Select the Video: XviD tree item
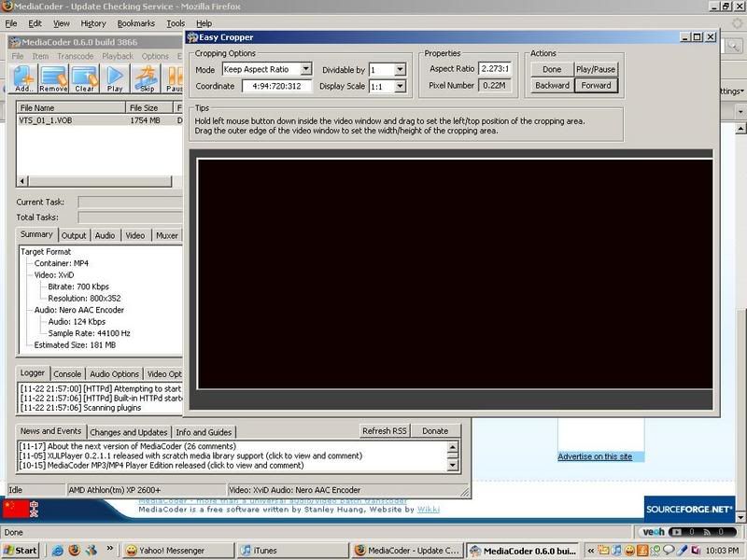Screen dimensions: 747x560 point(54,274)
